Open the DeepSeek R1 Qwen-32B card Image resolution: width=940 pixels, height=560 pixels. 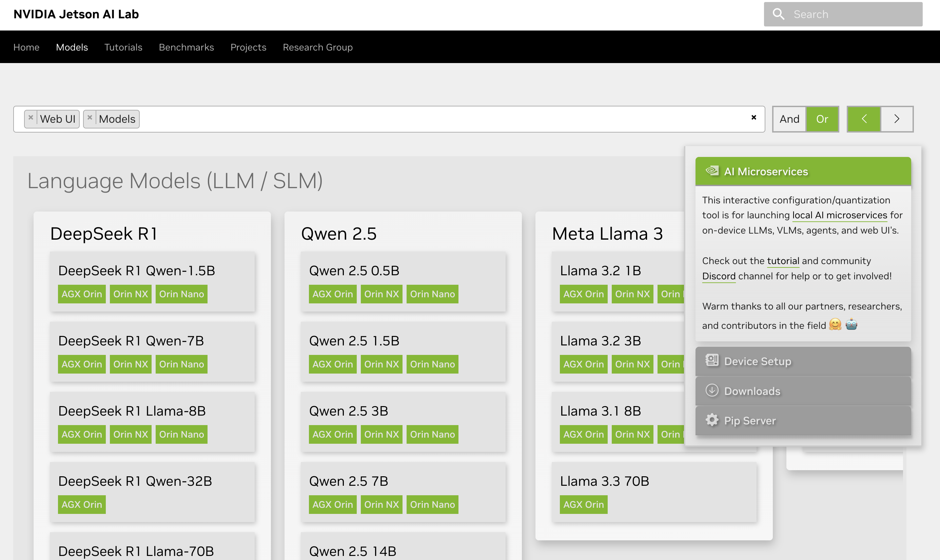pos(152,492)
